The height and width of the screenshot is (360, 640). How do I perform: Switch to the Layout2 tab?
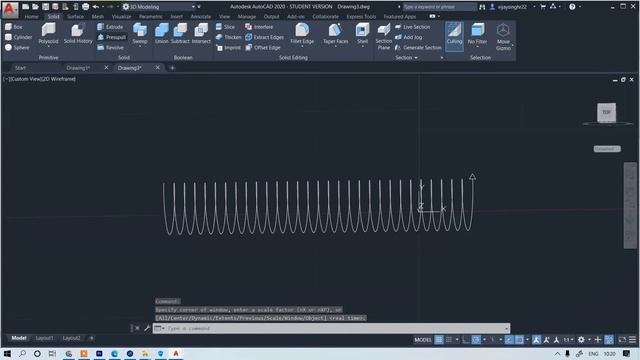(71, 338)
